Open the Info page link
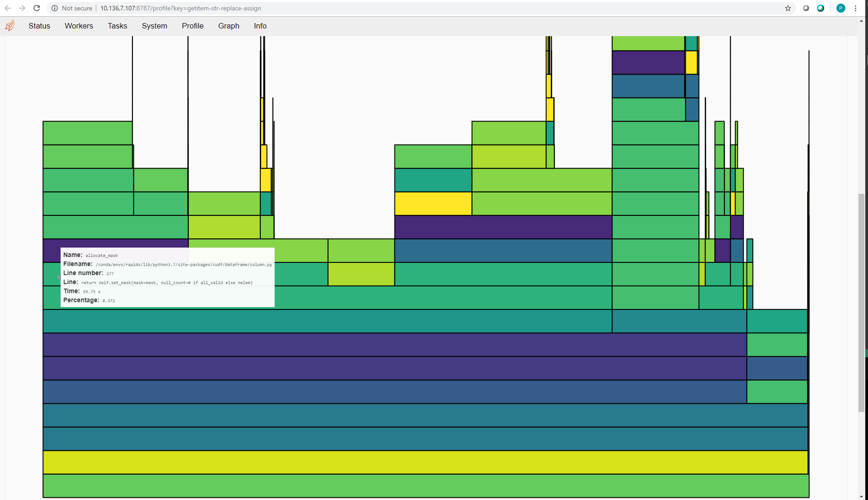This screenshot has width=868, height=500. [x=260, y=26]
